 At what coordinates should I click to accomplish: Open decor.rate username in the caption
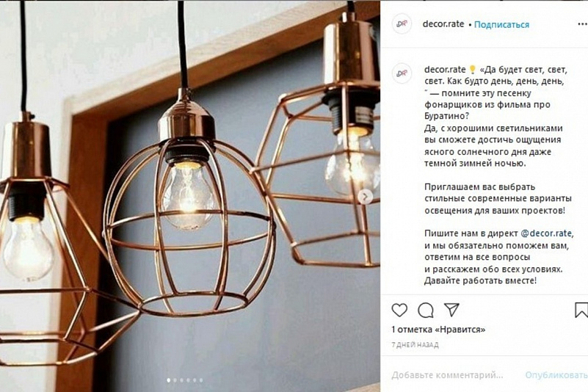point(445,70)
